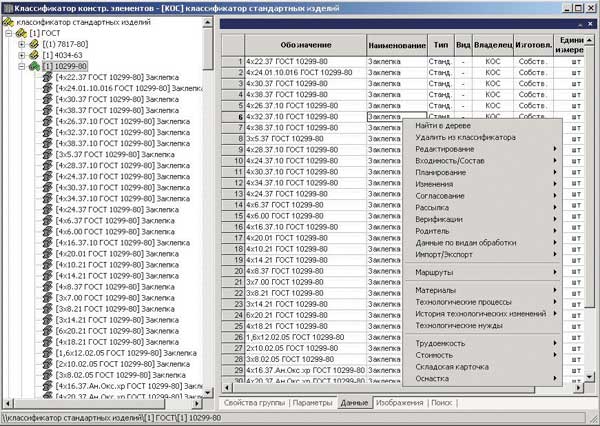Viewport: 600px width, 426px height.
Task: Click icon beside 3x7.00 tree item
Action: point(47,298)
